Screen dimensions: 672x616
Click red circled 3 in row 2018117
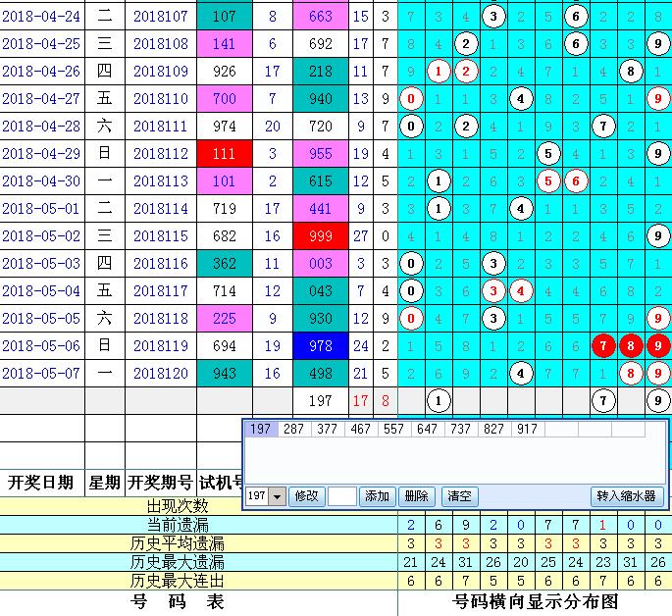pyautogui.click(x=493, y=291)
